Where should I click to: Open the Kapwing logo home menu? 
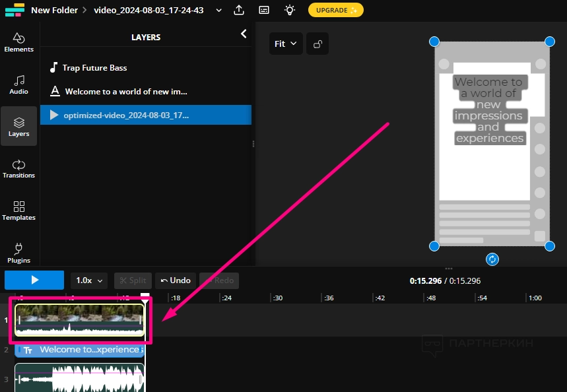coord(15,10)
